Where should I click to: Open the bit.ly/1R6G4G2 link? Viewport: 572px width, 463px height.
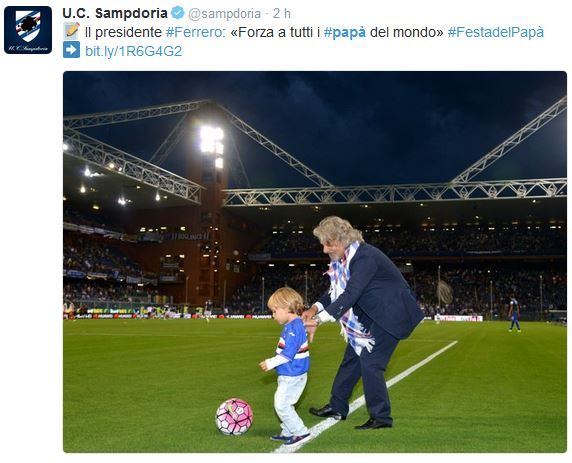(x=134, y=51)
